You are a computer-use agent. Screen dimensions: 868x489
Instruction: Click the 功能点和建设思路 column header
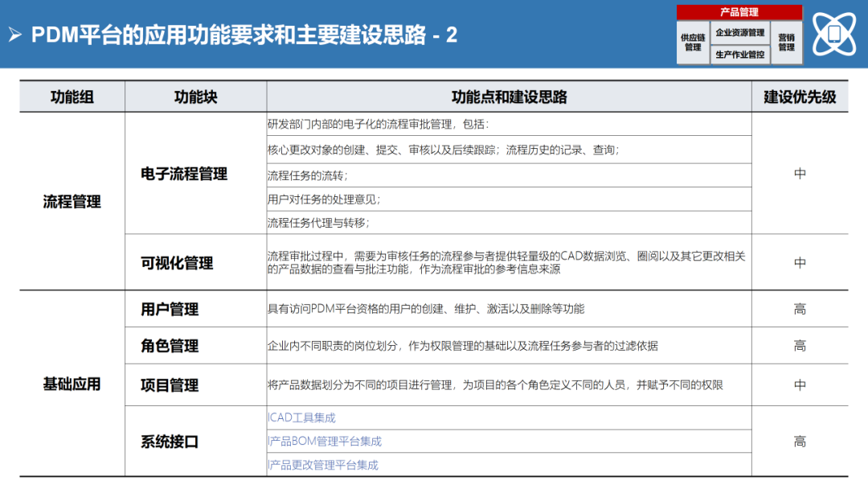509,97
